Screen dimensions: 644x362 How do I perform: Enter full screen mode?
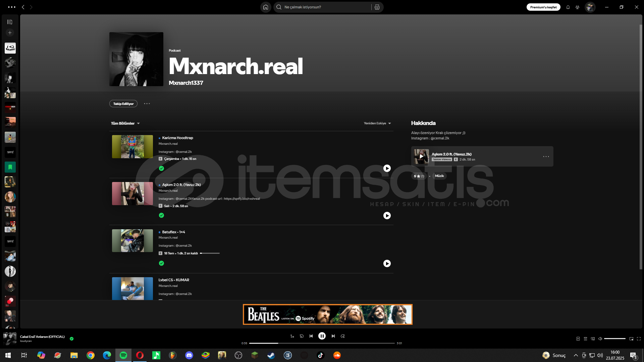[639, 339]
